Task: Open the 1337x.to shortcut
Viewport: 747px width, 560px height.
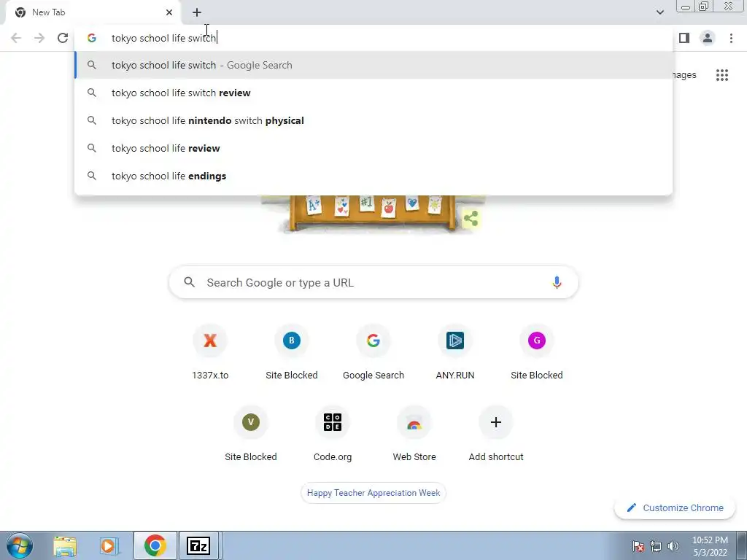Action: pyautogui.click(x=210, y=352)
